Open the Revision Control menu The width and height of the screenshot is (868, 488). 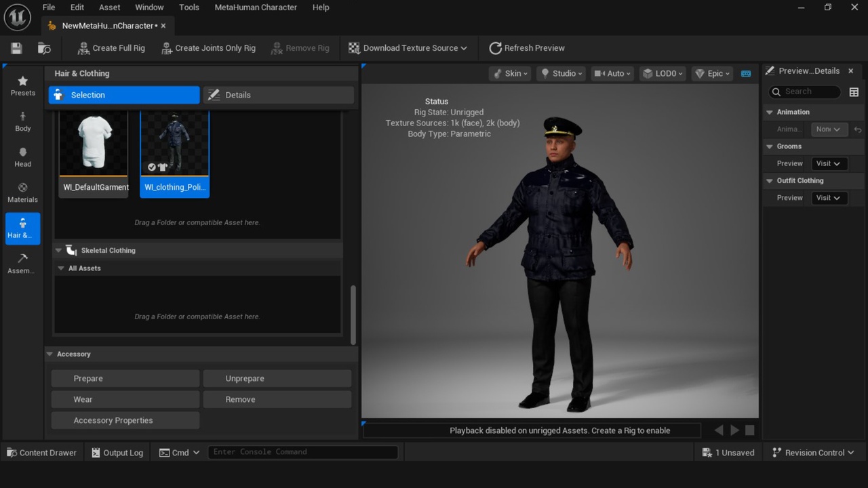813,453
